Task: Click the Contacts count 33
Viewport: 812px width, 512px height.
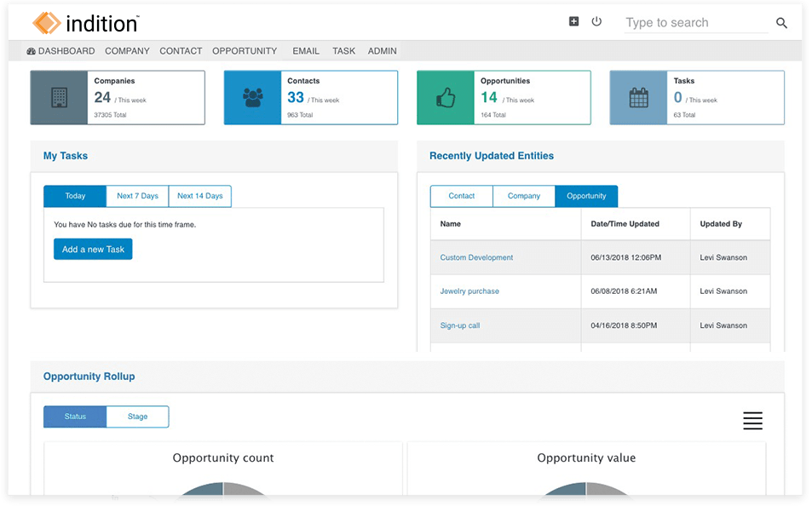Action: [x=296, y=97]
